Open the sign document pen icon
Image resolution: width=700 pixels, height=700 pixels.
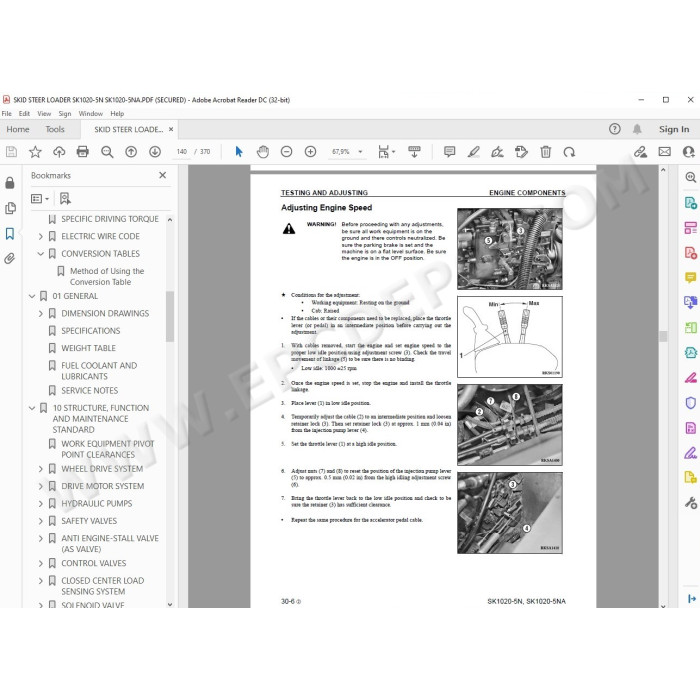coord(497,152)
